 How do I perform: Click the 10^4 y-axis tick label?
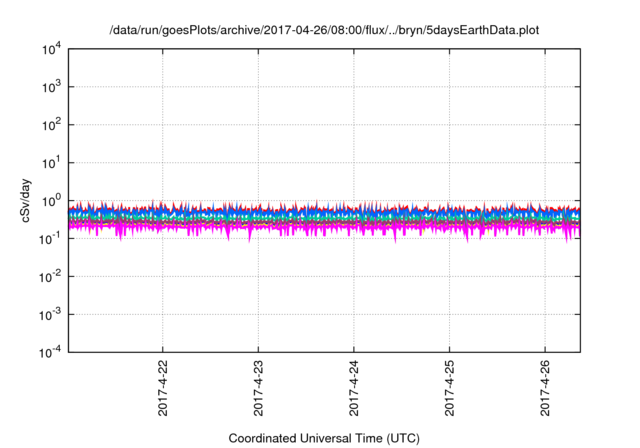point(52,49)
